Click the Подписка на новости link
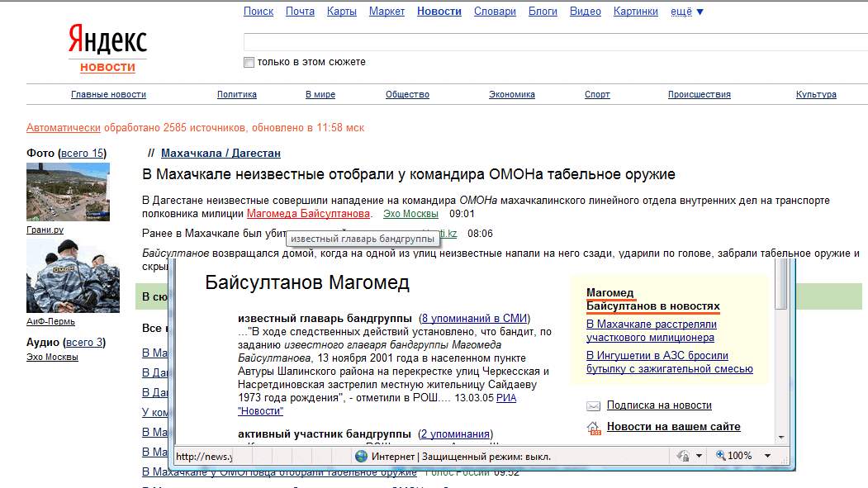This screenshot has height=488, width=868. pos(659,405)
